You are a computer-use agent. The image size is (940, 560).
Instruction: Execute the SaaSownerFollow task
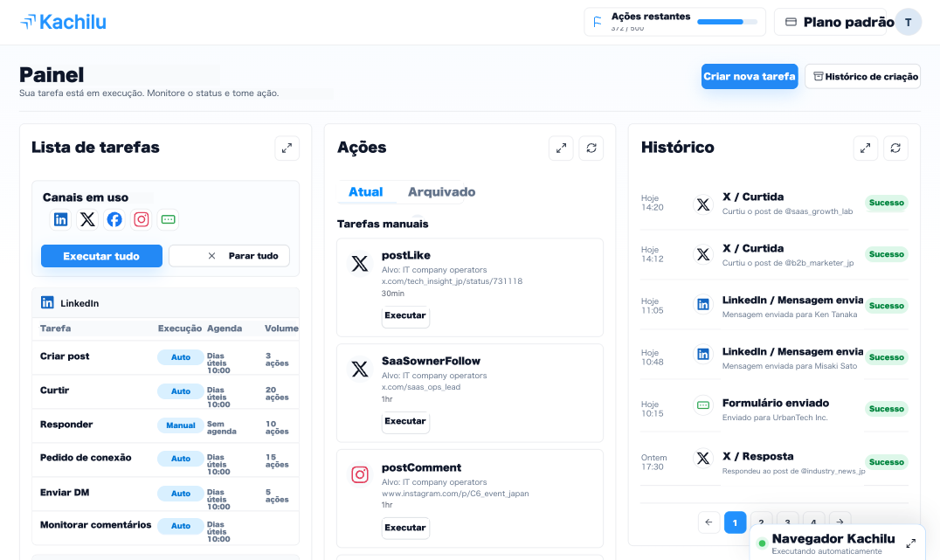tap(405, 421)
